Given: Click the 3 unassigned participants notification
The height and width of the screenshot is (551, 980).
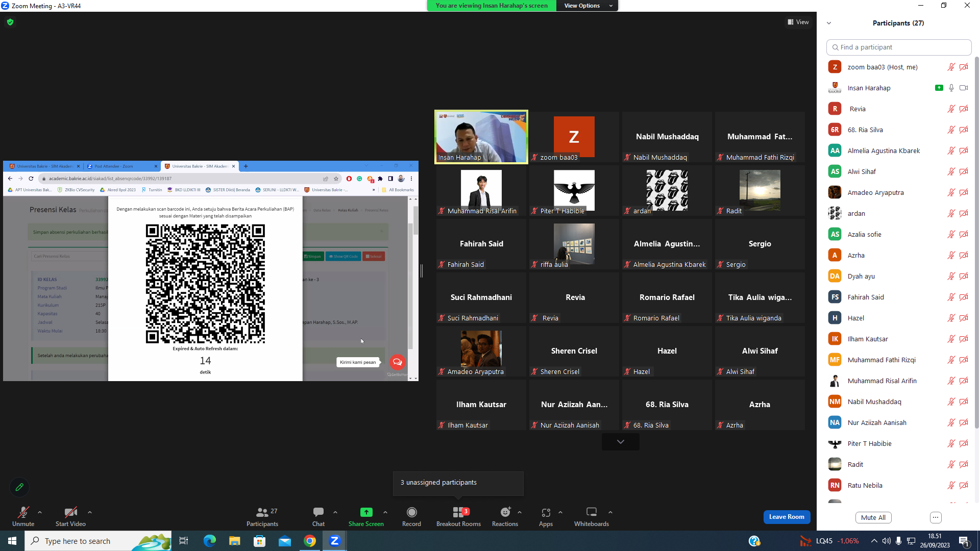Looking at the screenshot, I should pos(458,483).
